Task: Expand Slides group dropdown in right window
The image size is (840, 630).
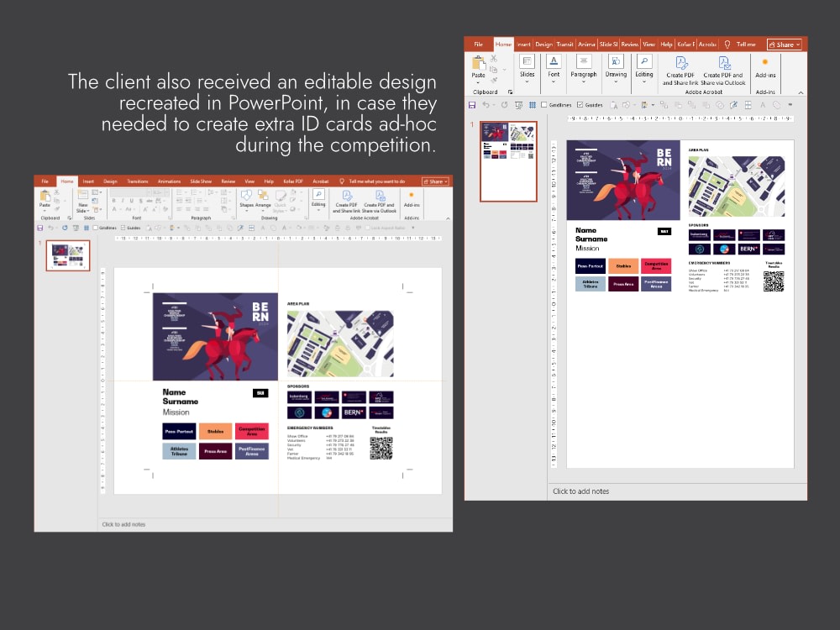Action: click(528, 82)
